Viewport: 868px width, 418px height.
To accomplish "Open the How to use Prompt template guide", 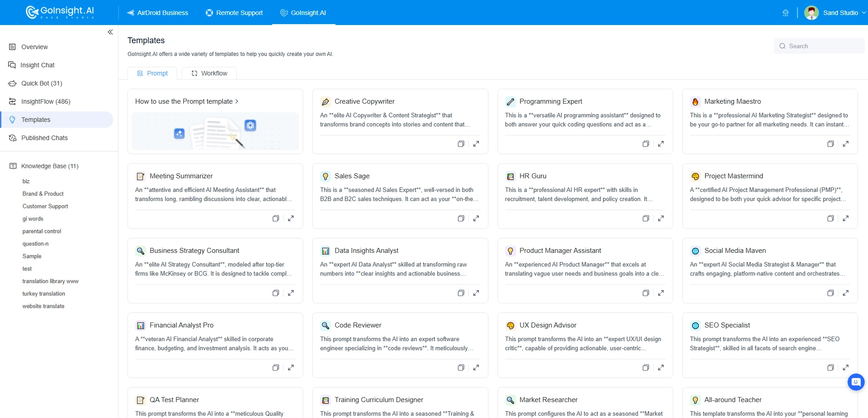I will (x=187, y=101).
